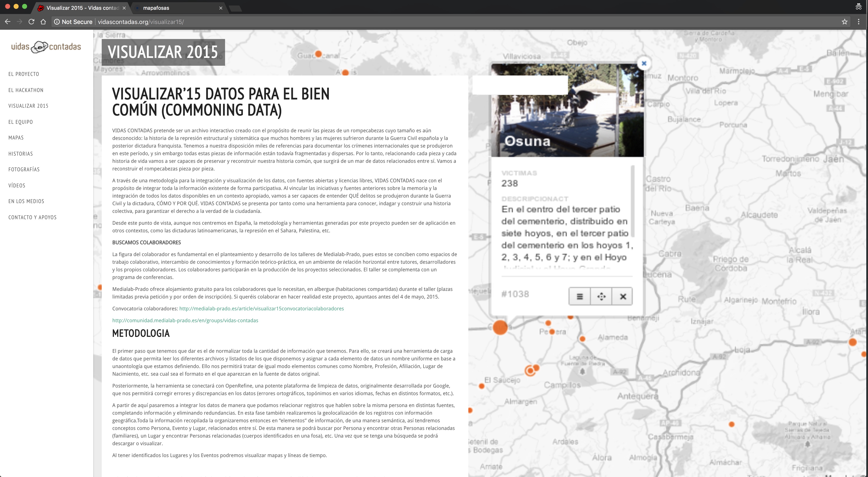Click the Not Secure info icon
This screenshot has height=477, width=868.
[x=57, y=22]
